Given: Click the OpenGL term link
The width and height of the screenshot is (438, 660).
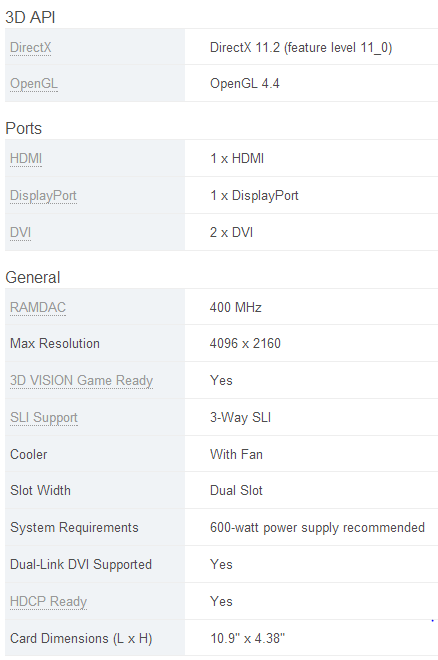Looking at the screenshot, I should [34, 83].
